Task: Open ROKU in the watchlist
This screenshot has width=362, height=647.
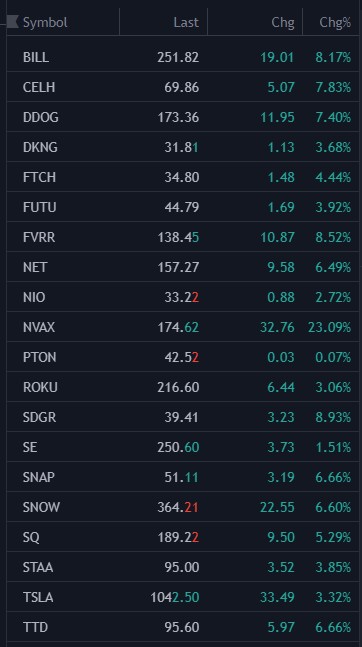Action: (x=183, y=387)
